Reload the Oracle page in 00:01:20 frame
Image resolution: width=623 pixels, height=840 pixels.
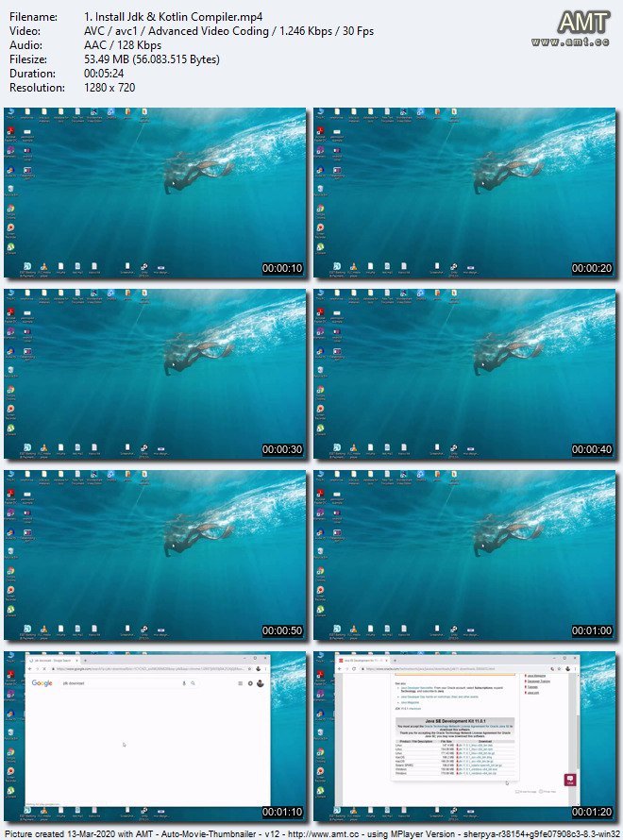tap(354, 669)
